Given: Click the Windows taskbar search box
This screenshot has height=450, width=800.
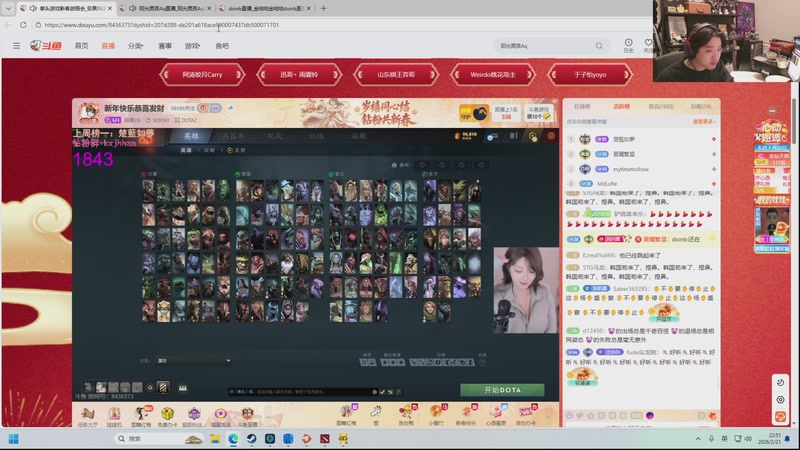Looking at the screenshot, I should pos(158,439).
